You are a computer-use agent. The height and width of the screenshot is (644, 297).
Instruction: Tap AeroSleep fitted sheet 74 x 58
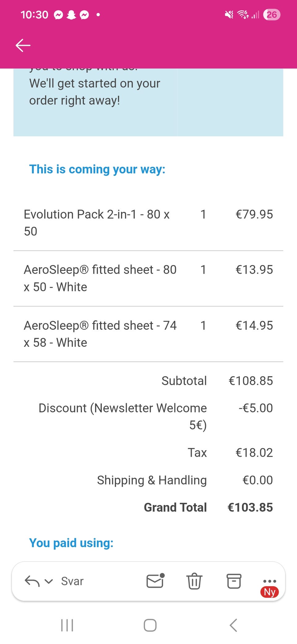click(100, 334)
